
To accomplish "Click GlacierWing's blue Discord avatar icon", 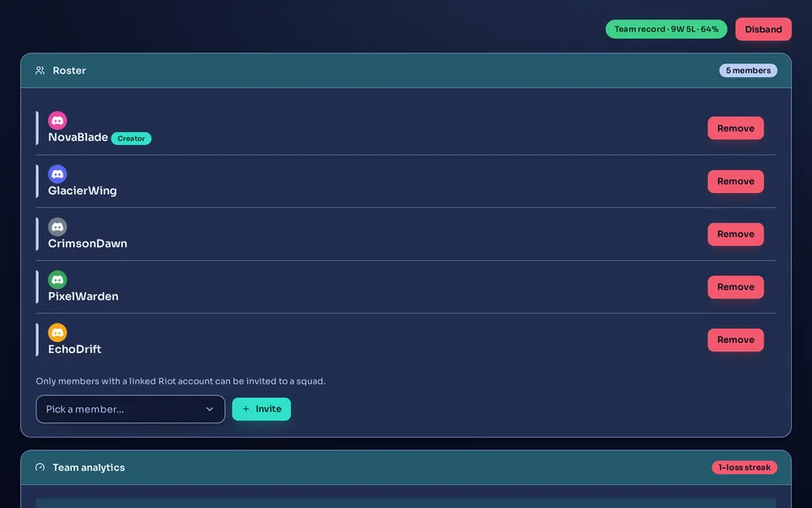I will coord(58,174).
